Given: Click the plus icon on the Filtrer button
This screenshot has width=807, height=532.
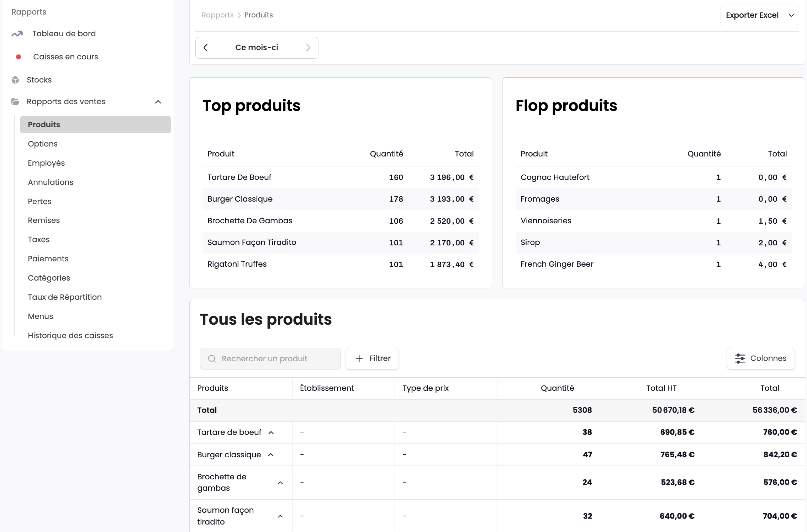Looking at the screenshot, I should tap(359, 358).
